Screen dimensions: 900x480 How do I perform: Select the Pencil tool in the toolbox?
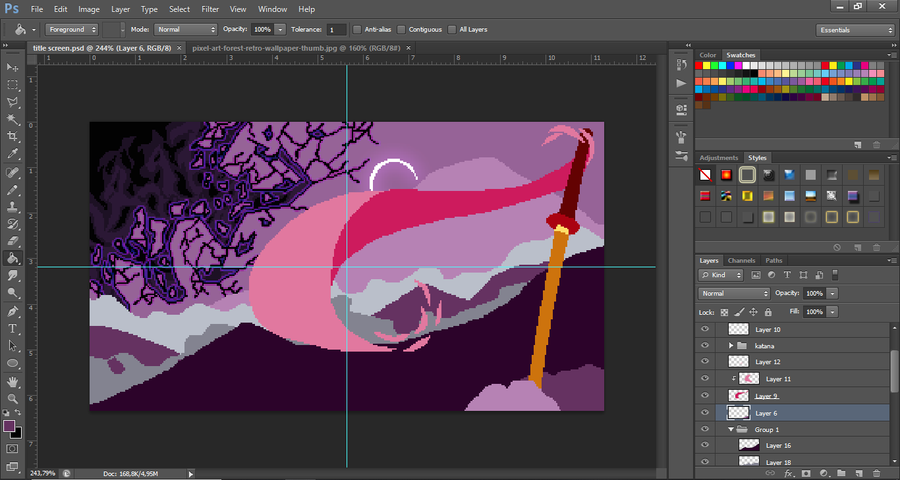(12, 189)
